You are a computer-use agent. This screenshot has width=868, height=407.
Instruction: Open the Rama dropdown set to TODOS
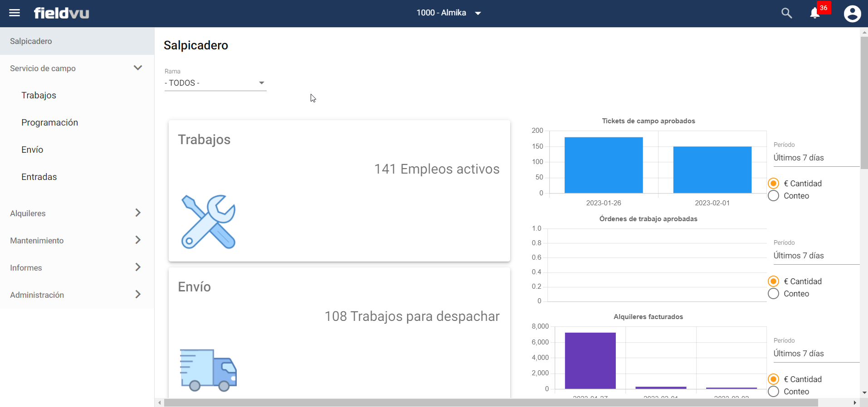pos(215,83)
